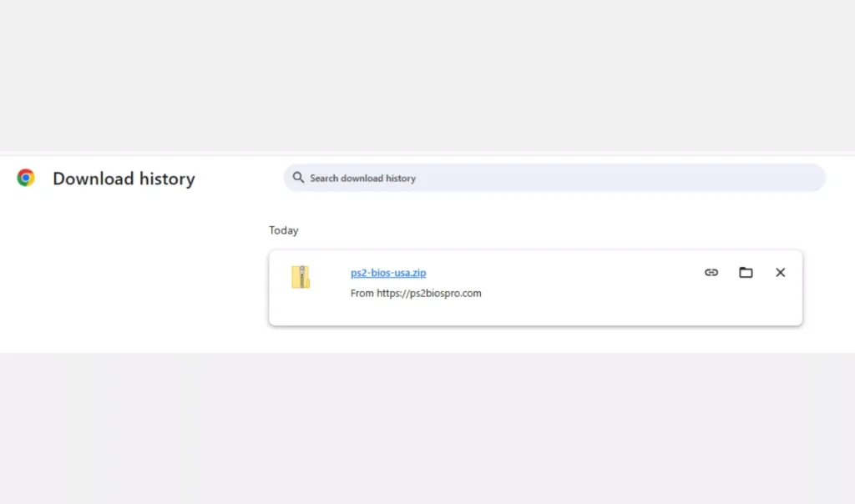Click the Chrome logo icon
Image resolution: width=855 pixels, height=504 pixels.
click(x=26, y=178)
